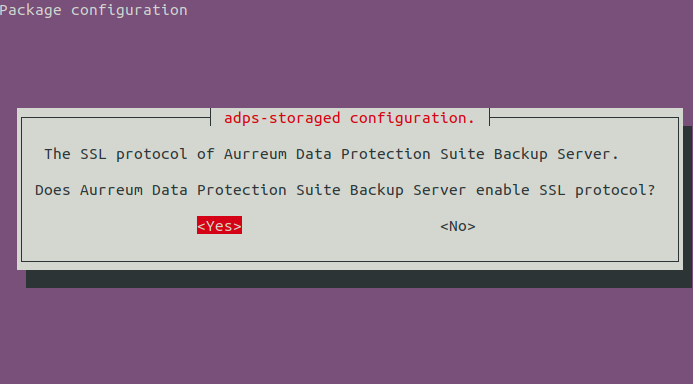Click the "adps-storaged" word in dialog title
This screenshot has width=693, height=384.
click(x=282, y=118)
